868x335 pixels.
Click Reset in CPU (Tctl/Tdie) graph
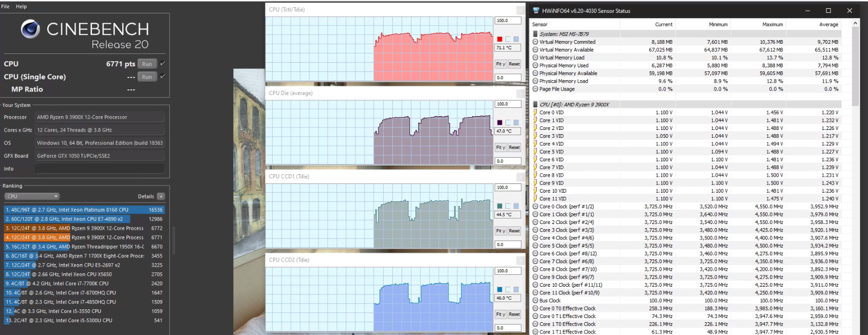[x=515, y=64]
